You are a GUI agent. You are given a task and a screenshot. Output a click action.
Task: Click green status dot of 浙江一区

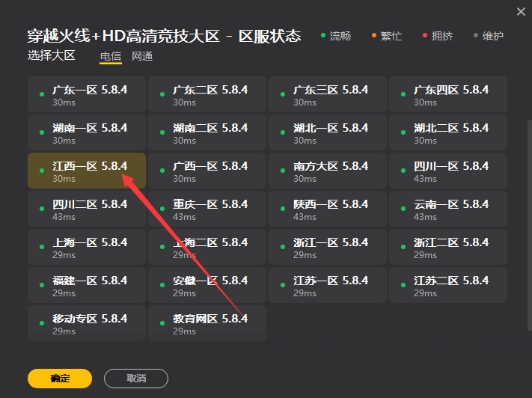[283, 247]
